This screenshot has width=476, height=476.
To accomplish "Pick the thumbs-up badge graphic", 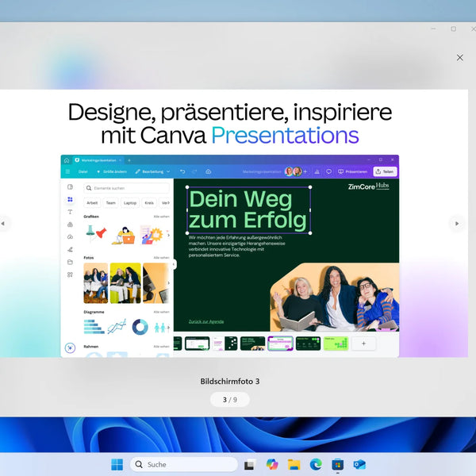I will (152, 235).
